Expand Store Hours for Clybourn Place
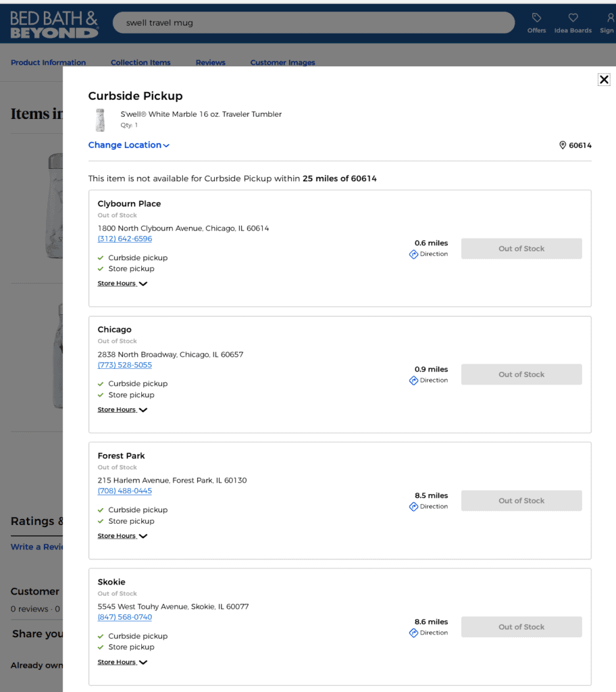 pos(122,283)
